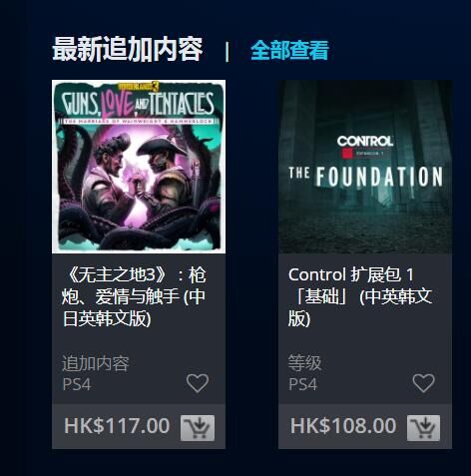
Task: Click the 追加内容 category label
Action: click(96, 363)
